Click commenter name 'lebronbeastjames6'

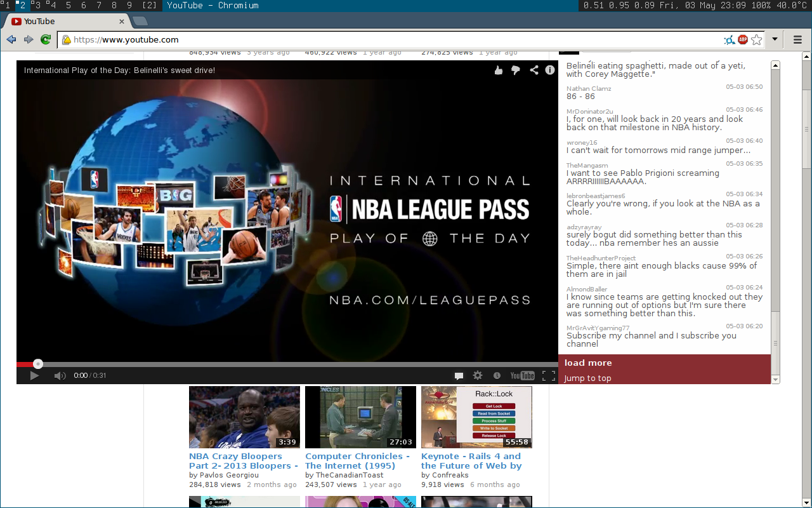pos(596,196)
